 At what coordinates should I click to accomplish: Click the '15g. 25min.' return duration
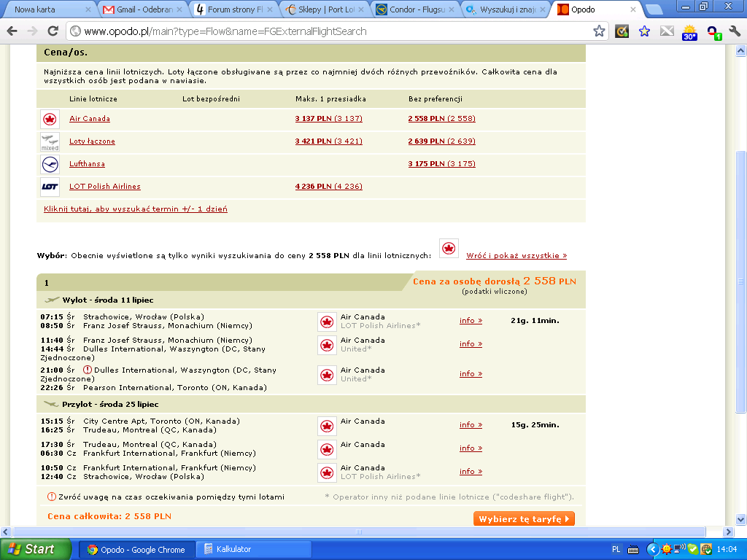point(535,425)
